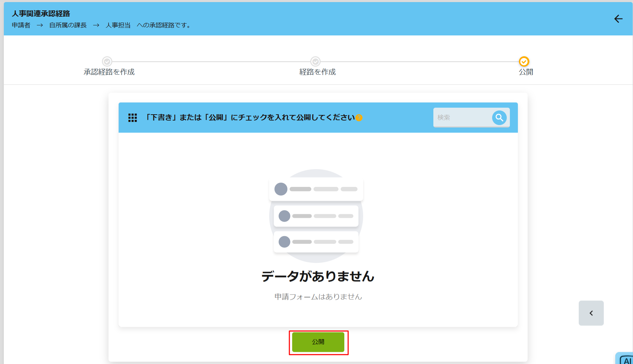Select the 公開 step label
This screenshot has height=364, width=633.
tap(526, 72)
